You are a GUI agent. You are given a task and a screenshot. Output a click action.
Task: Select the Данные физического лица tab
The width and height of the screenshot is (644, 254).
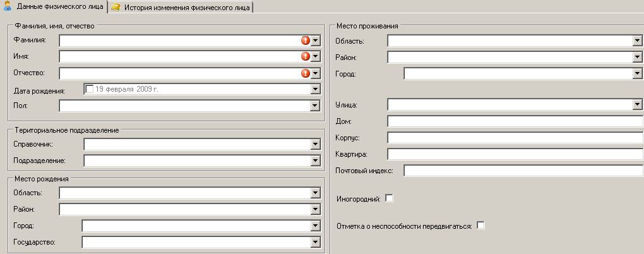point(54,6)
